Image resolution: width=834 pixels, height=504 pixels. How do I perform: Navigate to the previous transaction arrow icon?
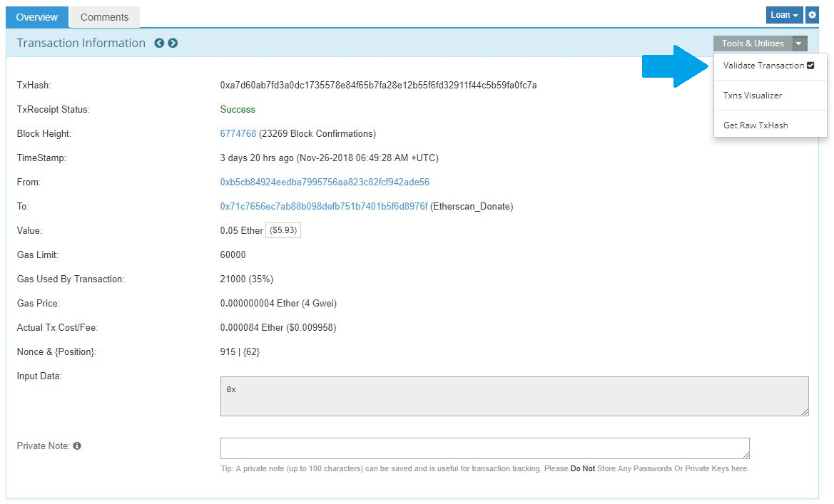tap(160, 43)
